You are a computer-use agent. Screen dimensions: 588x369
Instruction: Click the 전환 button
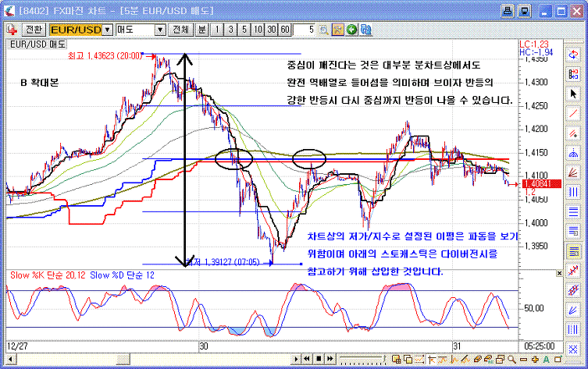[34, 30]
